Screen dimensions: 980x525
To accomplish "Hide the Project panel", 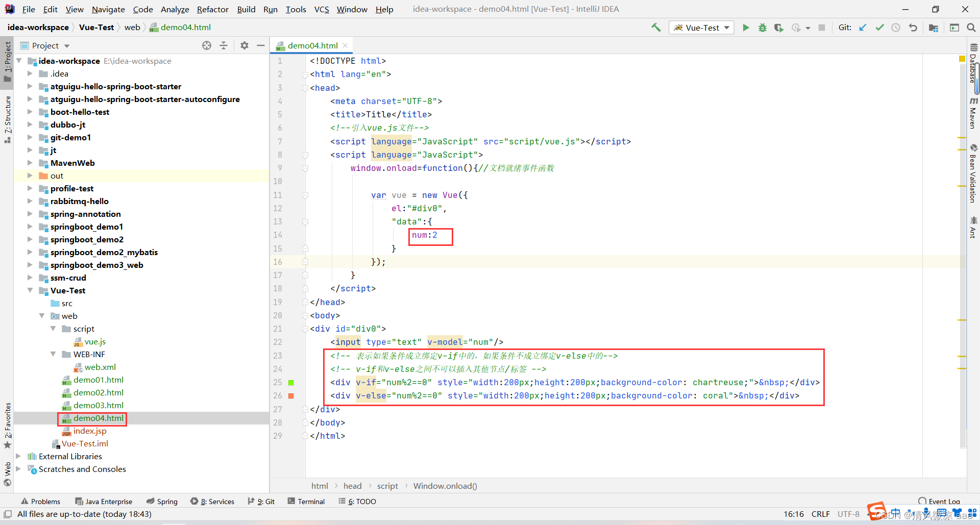I will click(x=261, y=45).
